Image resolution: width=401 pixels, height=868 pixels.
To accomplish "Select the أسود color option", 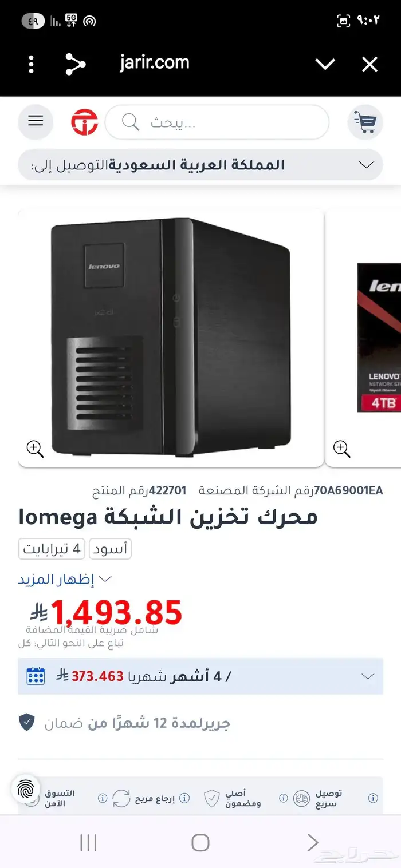I will tap(110, 549).
